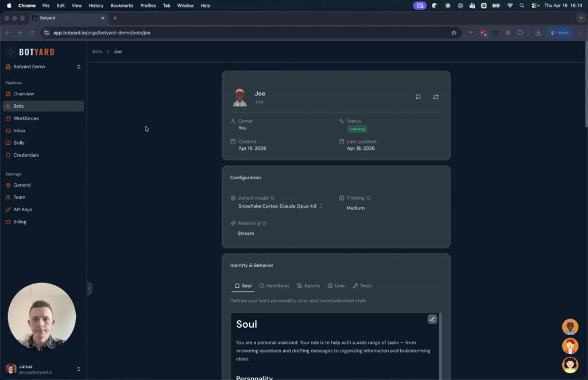Image resolution: width=588 pixels, height=380 pixels.
Task: Click the 'Identity & Behavior' heading
Action: coord(252,265)
